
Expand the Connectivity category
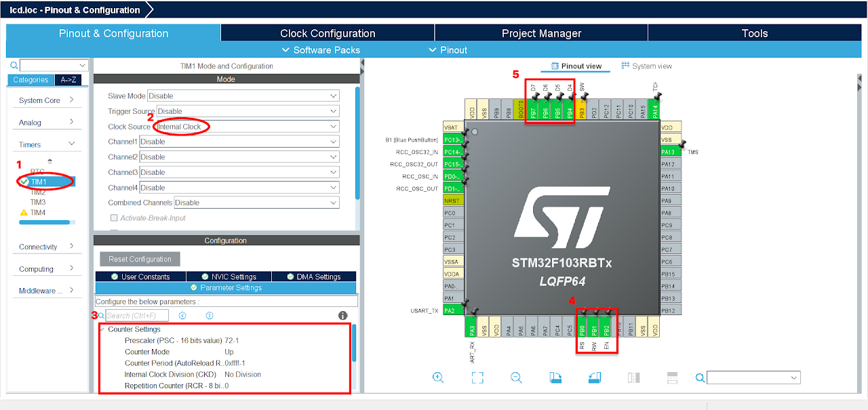pyautogui.click(x=46, y=246)
